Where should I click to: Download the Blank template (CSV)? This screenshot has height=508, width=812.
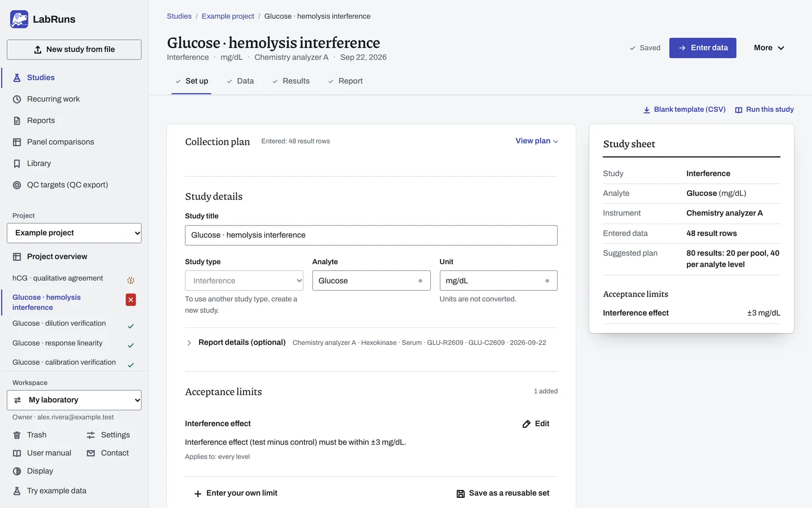pyautogui.click(x=685, y=110)
